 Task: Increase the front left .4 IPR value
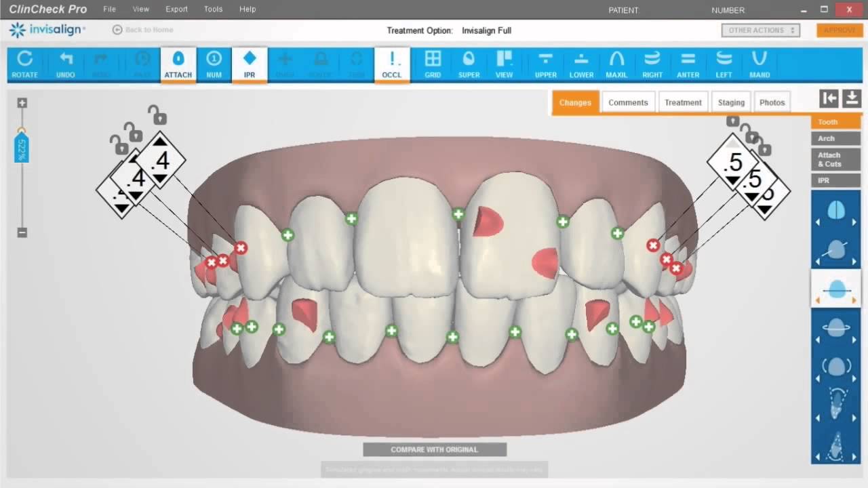pyautogui.click(x=160, y=140)
